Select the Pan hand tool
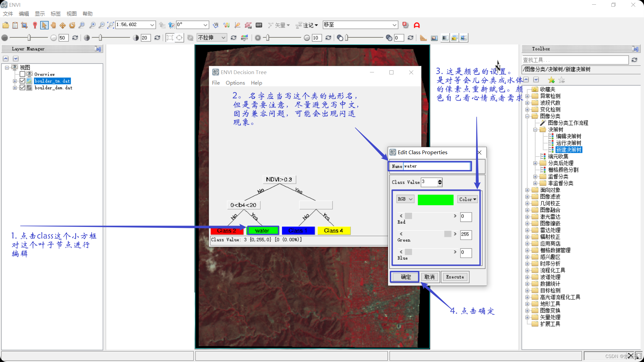Image resolution: width=644 pixels, height=362 pixels. (x=53, y=25)
